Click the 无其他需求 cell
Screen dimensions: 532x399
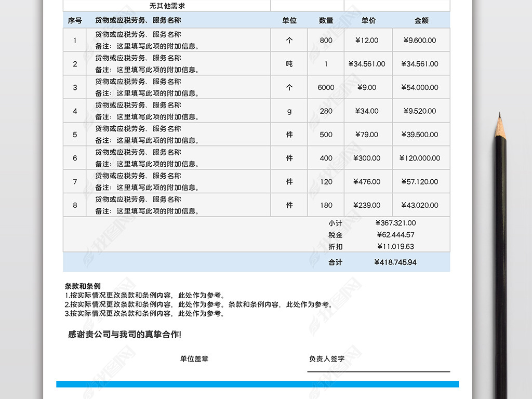tap(167, 6)
